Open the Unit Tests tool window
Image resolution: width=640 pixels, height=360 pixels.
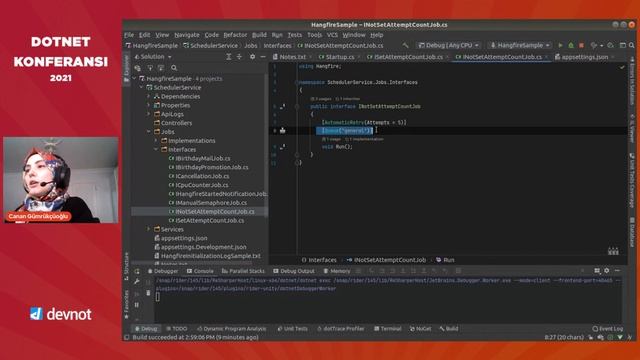coord(292,329)
